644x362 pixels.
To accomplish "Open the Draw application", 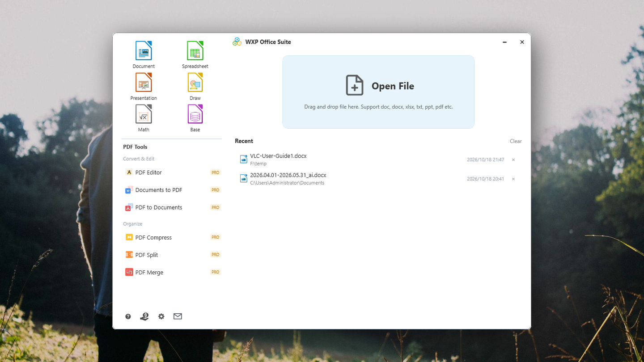I will pyautogui.click(x=195, y=87).
